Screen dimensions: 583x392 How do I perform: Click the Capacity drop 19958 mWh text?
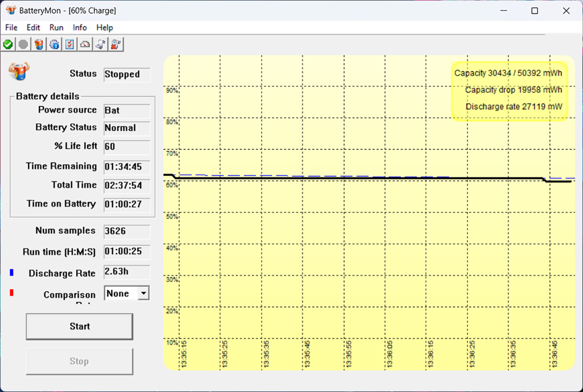click(514, 90)
